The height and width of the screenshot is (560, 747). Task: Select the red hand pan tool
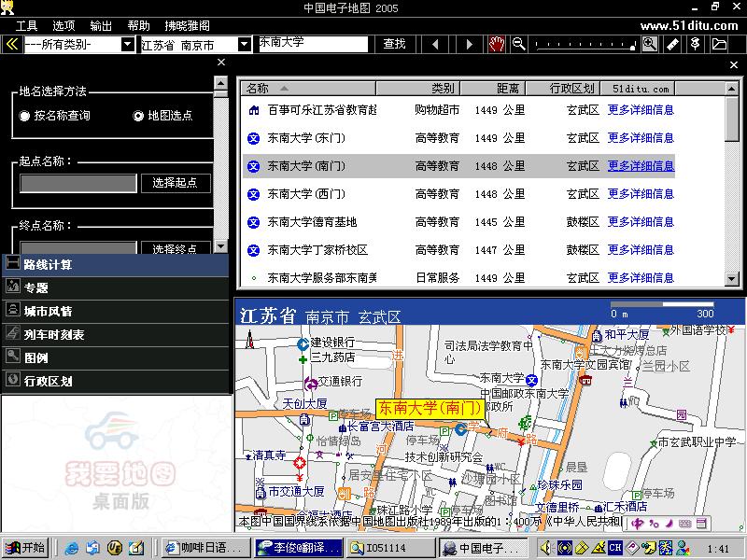click(497, 44)
